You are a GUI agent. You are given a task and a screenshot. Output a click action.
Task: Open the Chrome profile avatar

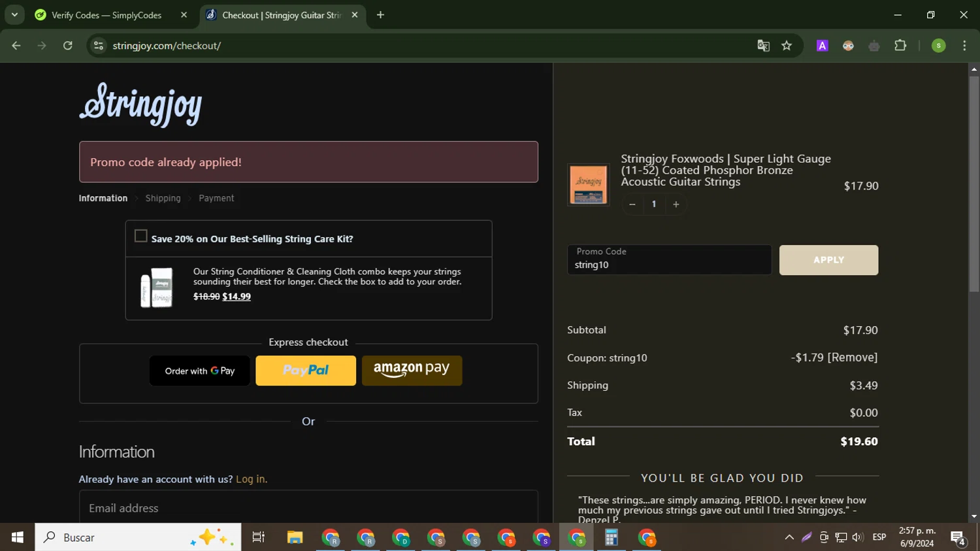tap(939, 46)
